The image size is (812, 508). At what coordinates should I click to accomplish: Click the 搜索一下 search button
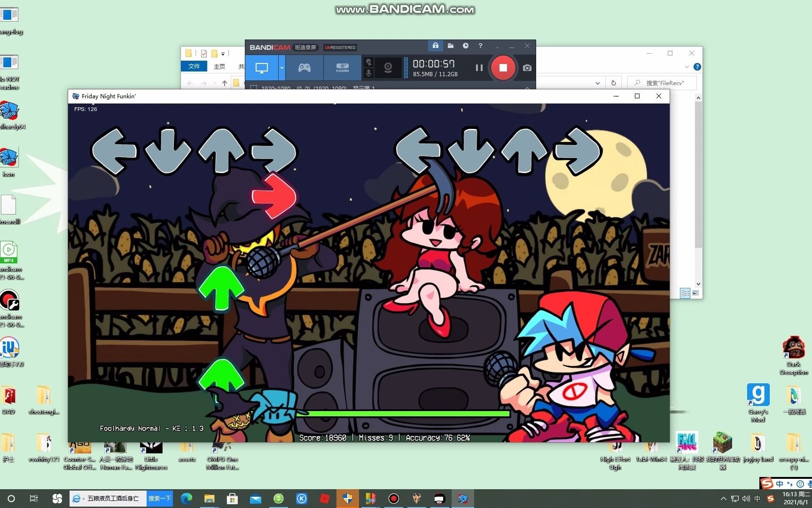[160, 499]
